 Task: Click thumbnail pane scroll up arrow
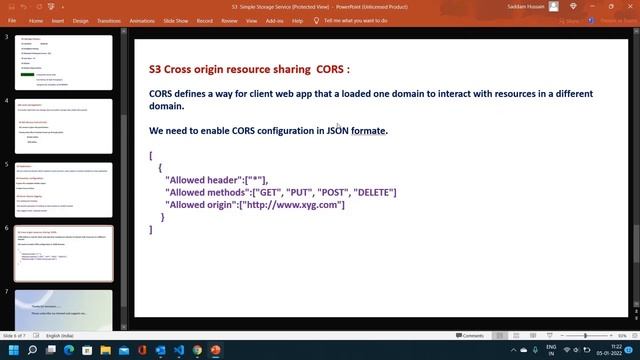coord(124,31)
